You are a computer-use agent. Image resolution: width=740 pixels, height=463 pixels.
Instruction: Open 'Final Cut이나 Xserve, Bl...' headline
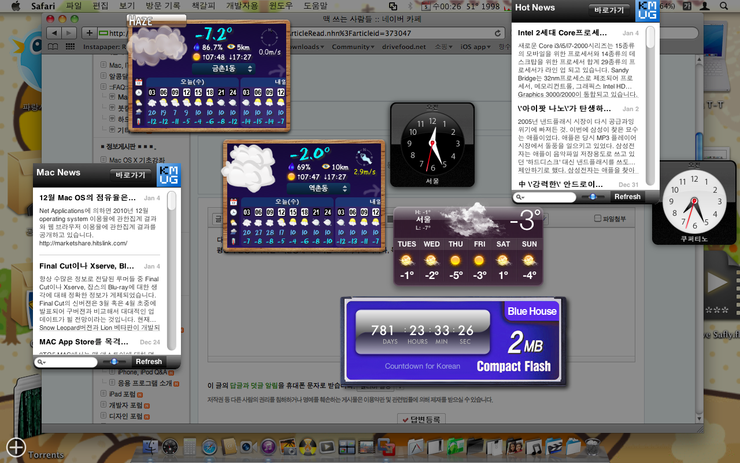coord(86,266)
